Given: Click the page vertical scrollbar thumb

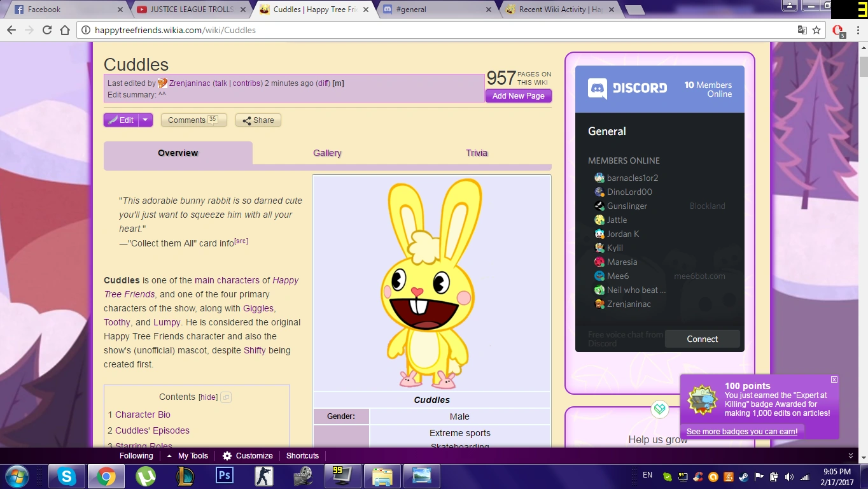Looking at the screenshot, I should pos(863,66).
